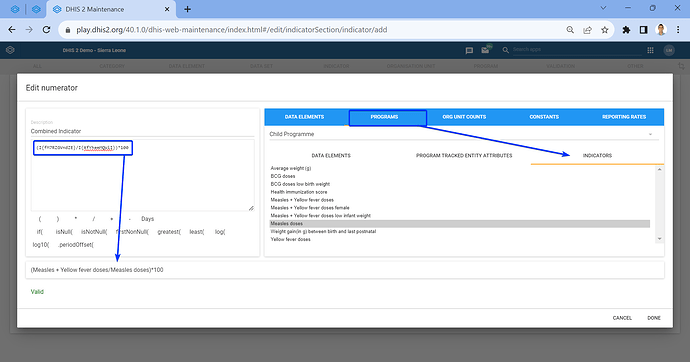Click the Done button

654,318
